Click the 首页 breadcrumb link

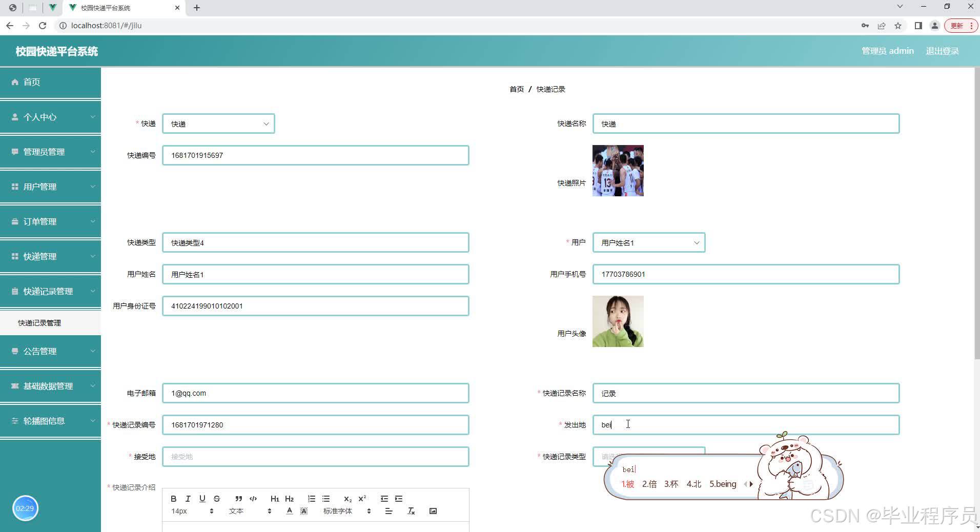[517, 89]
